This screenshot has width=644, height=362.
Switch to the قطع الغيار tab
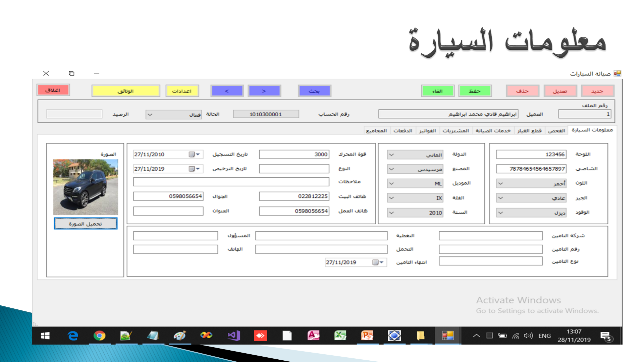pos(529,131)
